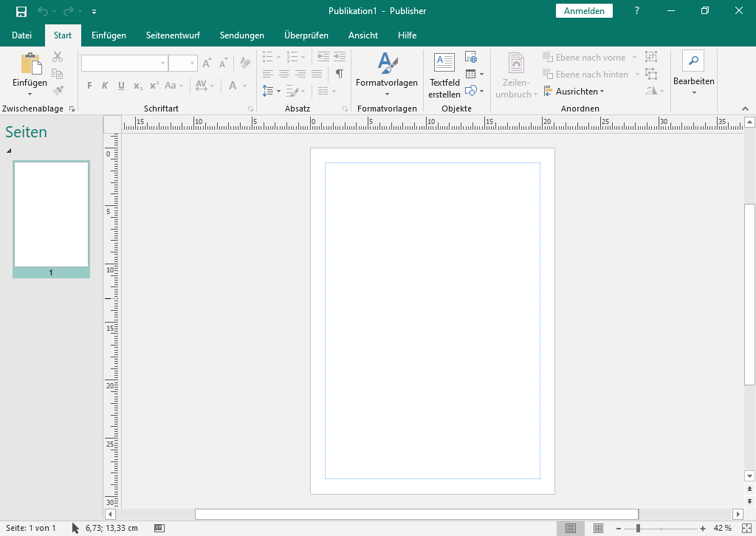
Task: Click the zoom slider handle
Action: pyautogui.click(x=638, y=528)
